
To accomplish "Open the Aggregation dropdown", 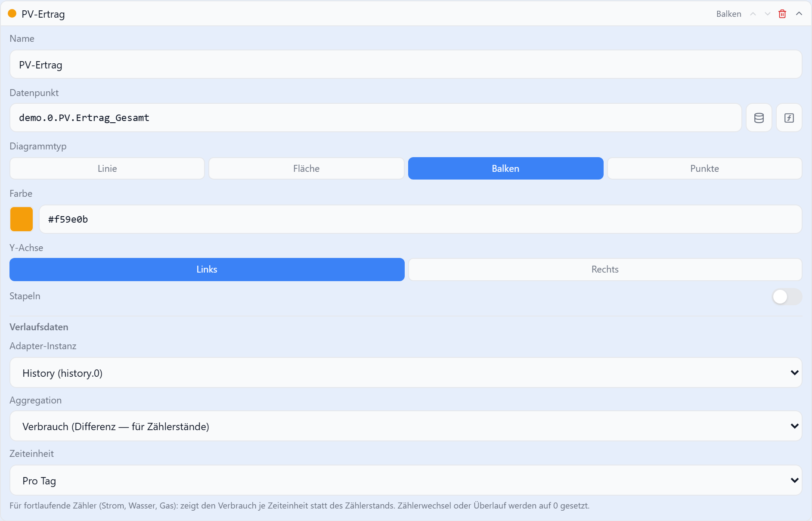I will 406,426.
